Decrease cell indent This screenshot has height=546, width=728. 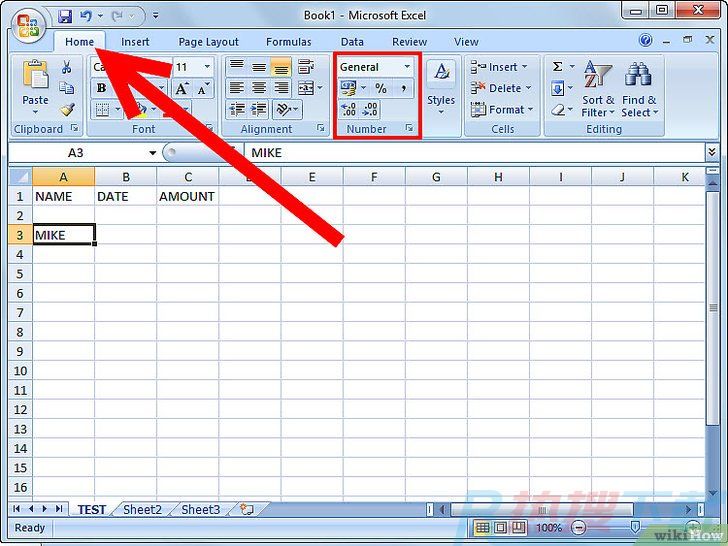click(237, 110)
